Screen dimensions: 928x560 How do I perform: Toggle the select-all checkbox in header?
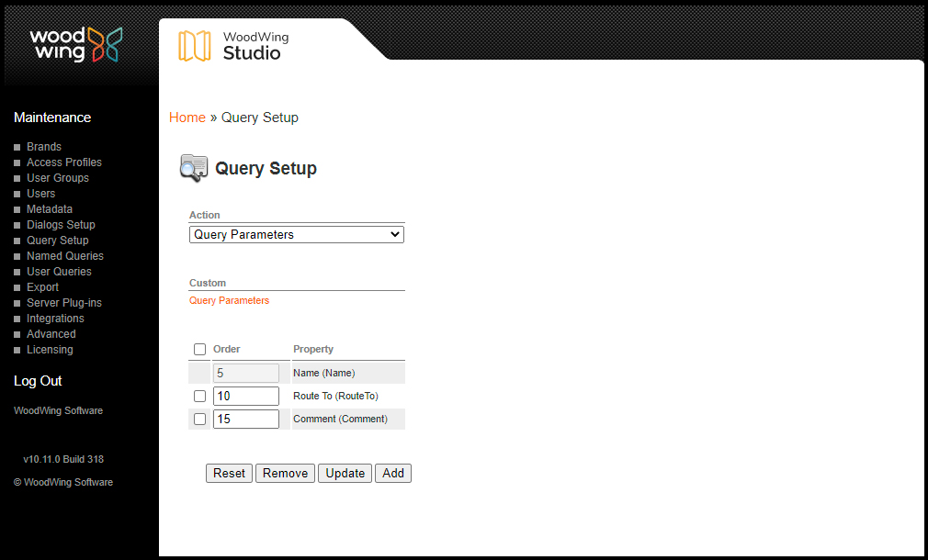[199, 349]
